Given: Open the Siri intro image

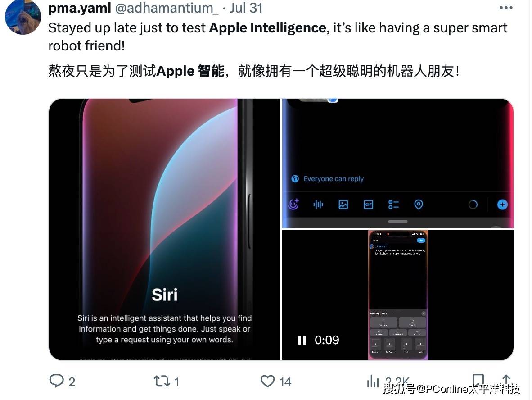Looking at the screenshot, I should (165, 229).
